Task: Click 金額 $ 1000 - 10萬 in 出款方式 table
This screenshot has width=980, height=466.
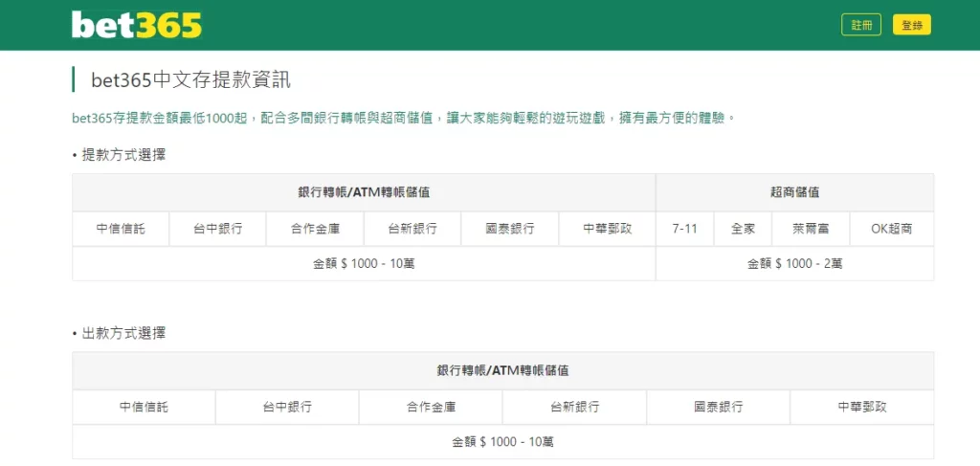Action: click(x=503, y=442)
